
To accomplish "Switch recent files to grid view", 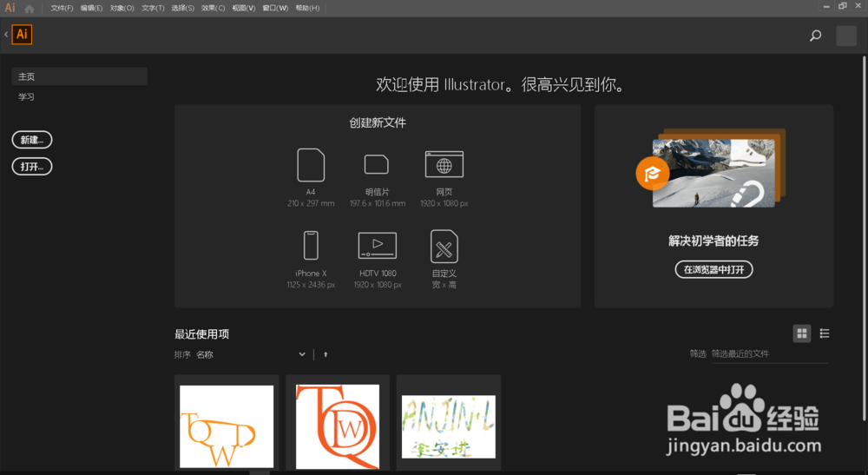I will coord(801,333).
